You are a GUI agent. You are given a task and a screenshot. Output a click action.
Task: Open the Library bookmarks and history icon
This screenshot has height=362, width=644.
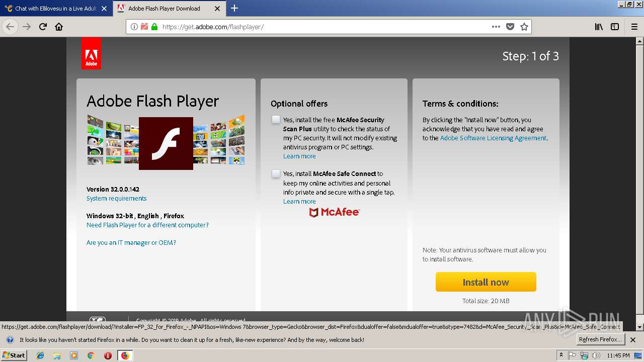599,27
